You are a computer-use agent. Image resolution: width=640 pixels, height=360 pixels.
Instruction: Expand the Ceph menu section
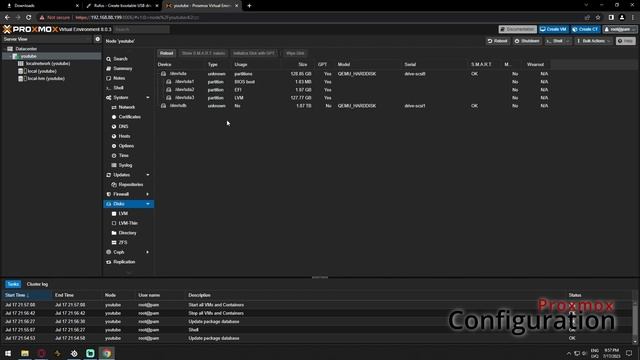tap(148, 252)
